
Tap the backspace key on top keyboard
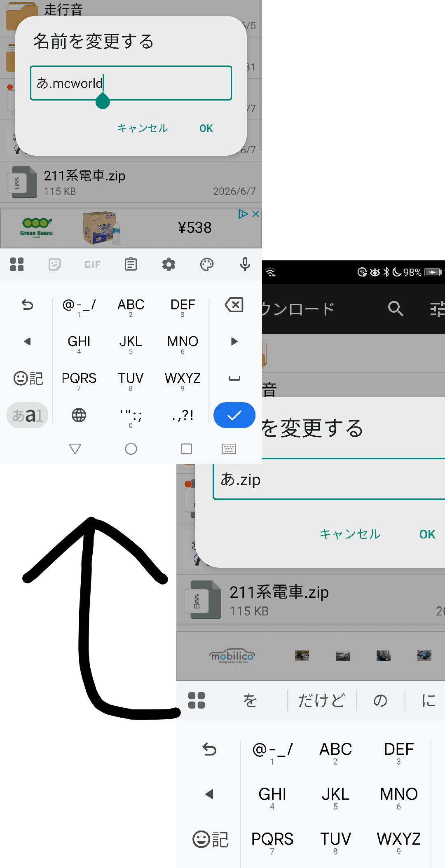[234, 305]
